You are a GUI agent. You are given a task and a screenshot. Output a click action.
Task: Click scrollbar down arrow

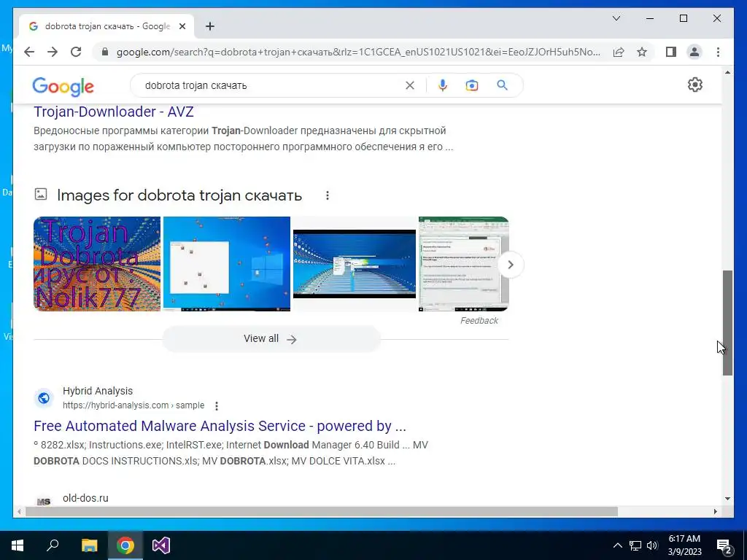coord(727,499)
